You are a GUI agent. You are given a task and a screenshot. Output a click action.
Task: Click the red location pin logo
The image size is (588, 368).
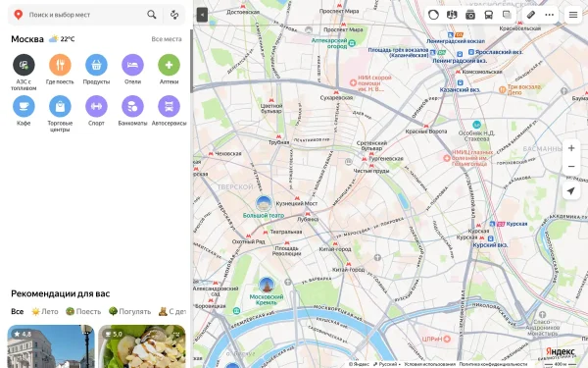18,15
